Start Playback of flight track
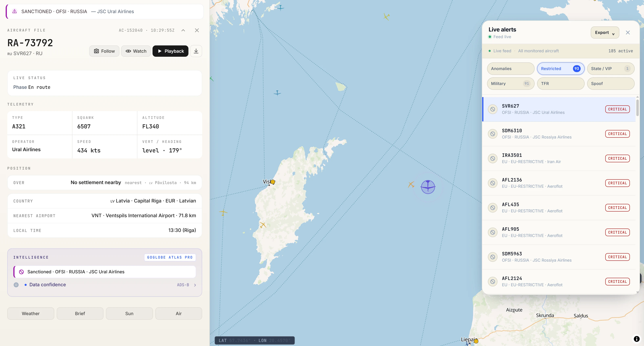This screenshot has width=644, height=346. [170, 51]
